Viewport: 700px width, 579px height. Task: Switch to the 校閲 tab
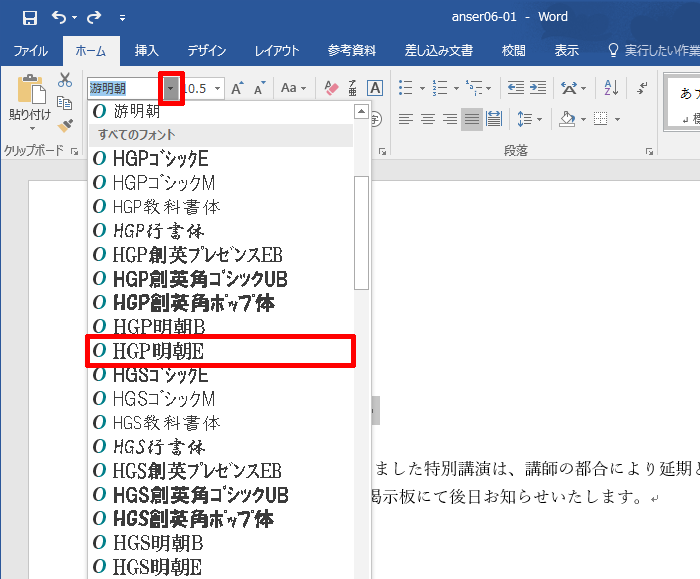click(513, 51)
